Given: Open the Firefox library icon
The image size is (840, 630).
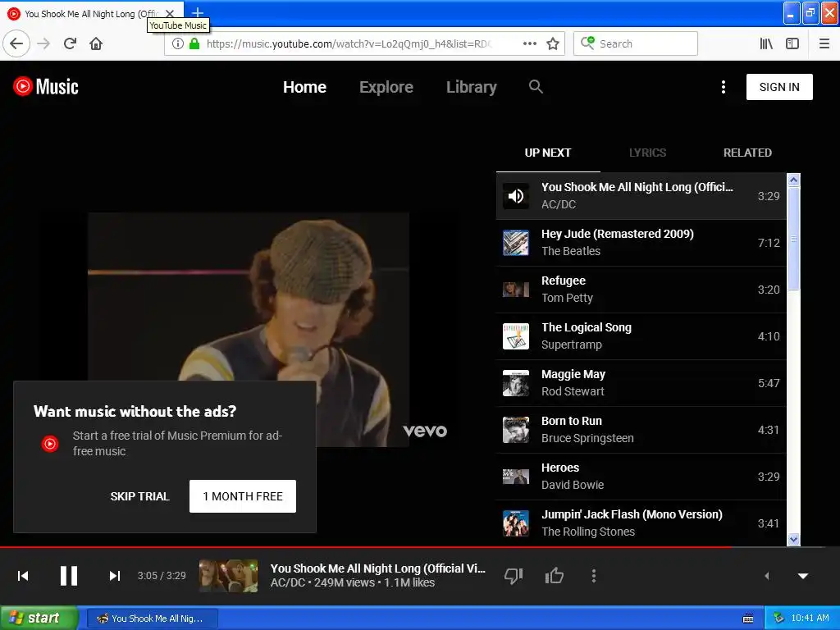Looking at the screenshot, I should point(766,43).
